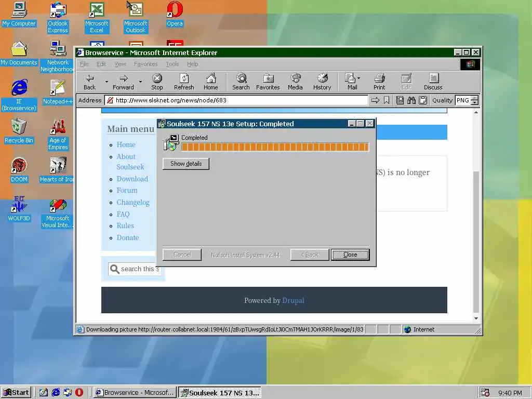This screenshot has width=532, height=399.
Task: Open the Search pane icon
Action: pos(241,82)
